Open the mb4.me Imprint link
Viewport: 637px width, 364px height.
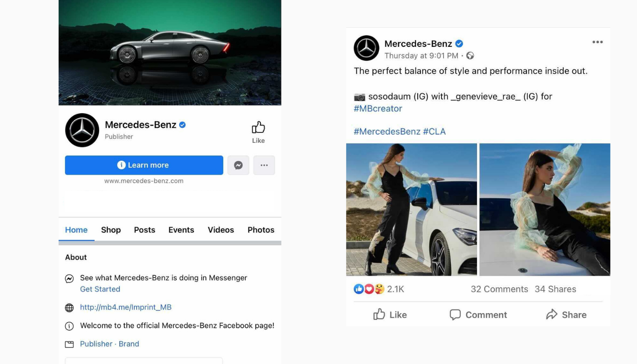126,307
